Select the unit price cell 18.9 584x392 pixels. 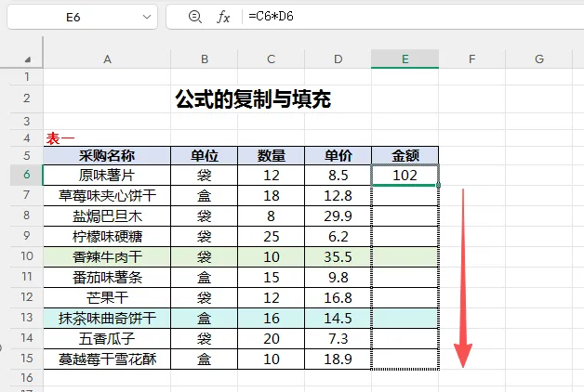coord(338,359)
